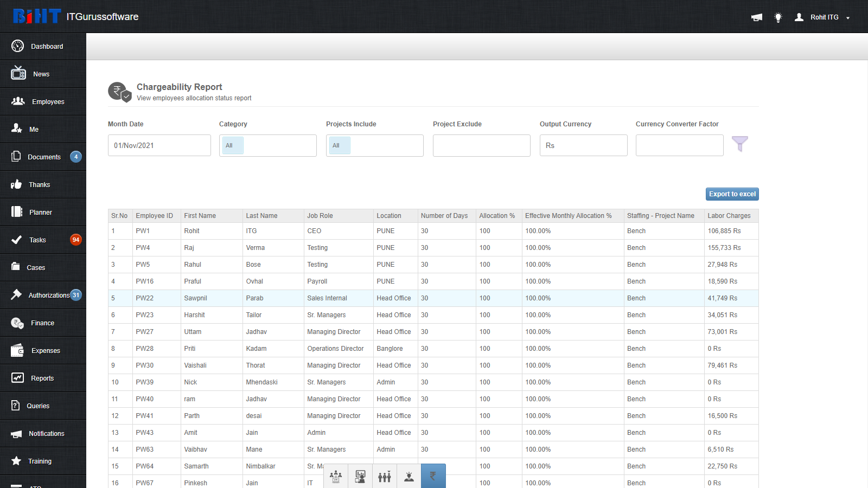Open the Finance sidebar menu

click(x=43, y=323)
